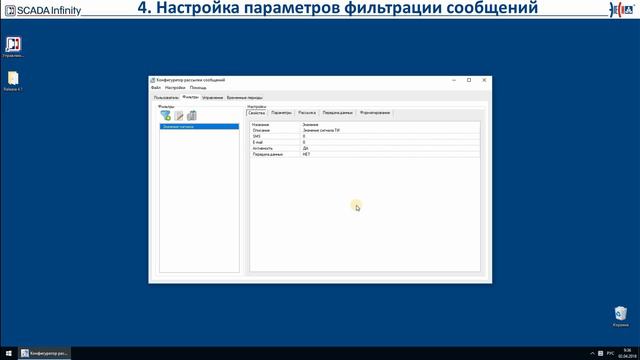Open the Recycle Bin desktop icon
Screen dimensions: 640x360
pos(620,313)
